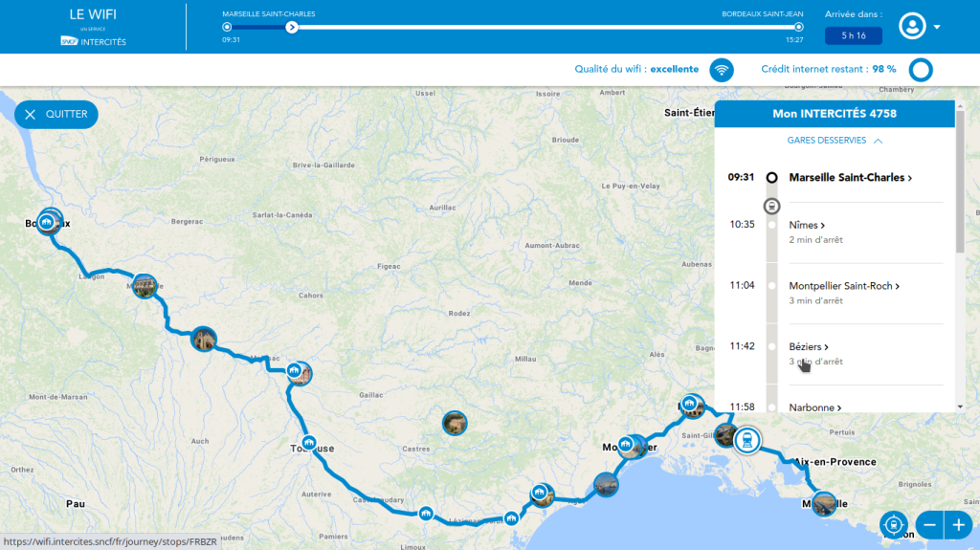Click the Le WiFi Intercités logo
Viewport: 980px width, 550px height.
pos(93,27)
